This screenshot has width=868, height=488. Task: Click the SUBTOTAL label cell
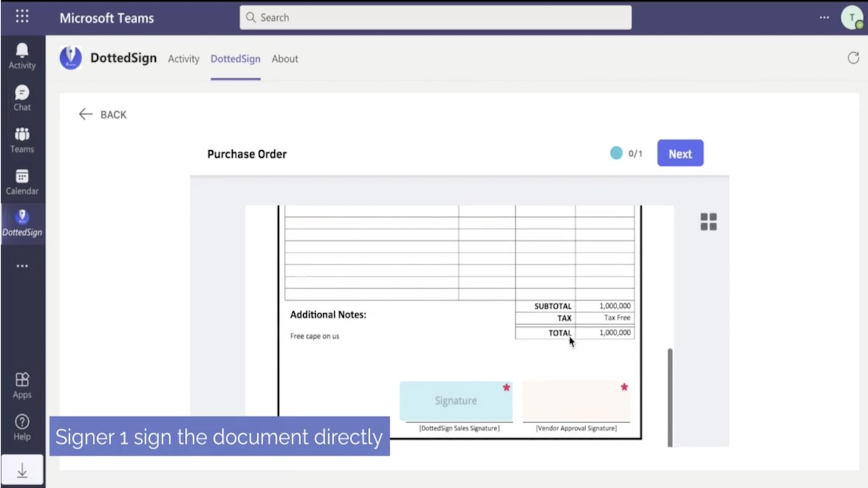tap(546, 306)
